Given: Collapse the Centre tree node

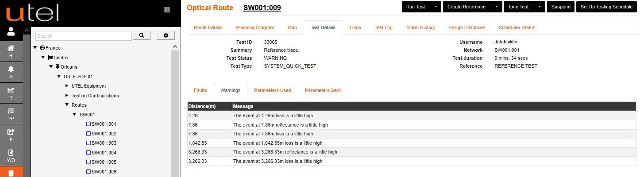Looking at the screenshot, I should (43, 58).
